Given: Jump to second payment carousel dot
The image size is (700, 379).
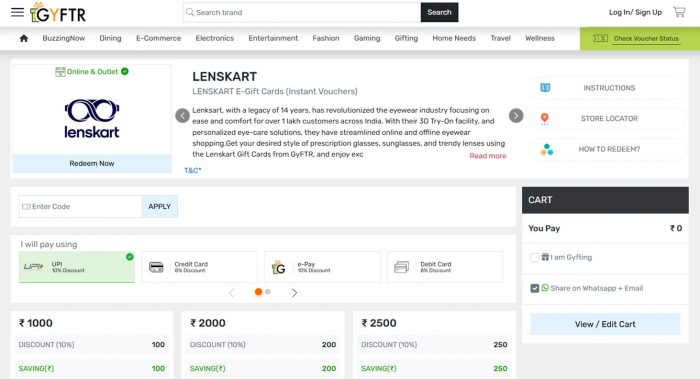Looking at the screenshot, I should pyautogui.click(x=268, y=292).
